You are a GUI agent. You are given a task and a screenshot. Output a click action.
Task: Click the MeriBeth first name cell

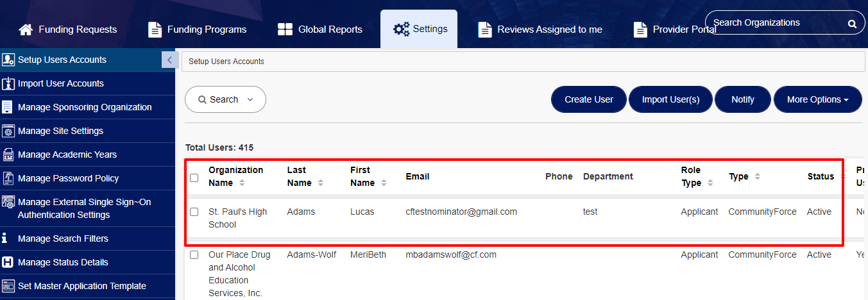[x=368, y=254]
